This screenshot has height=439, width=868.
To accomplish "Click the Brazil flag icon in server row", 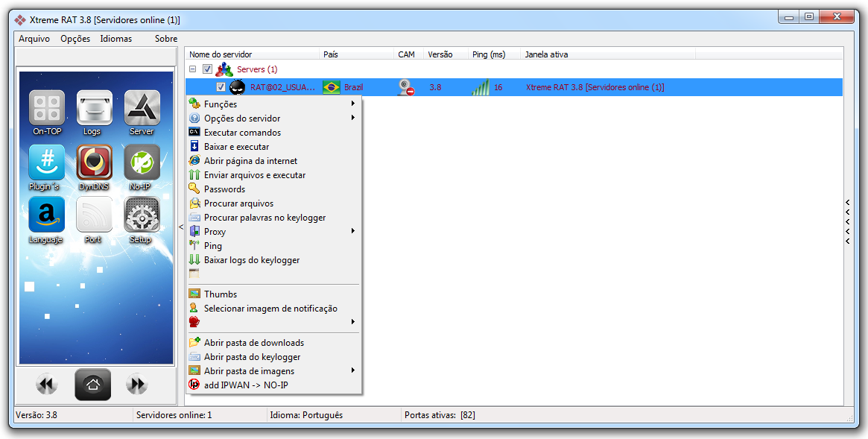I will point(331,87).
